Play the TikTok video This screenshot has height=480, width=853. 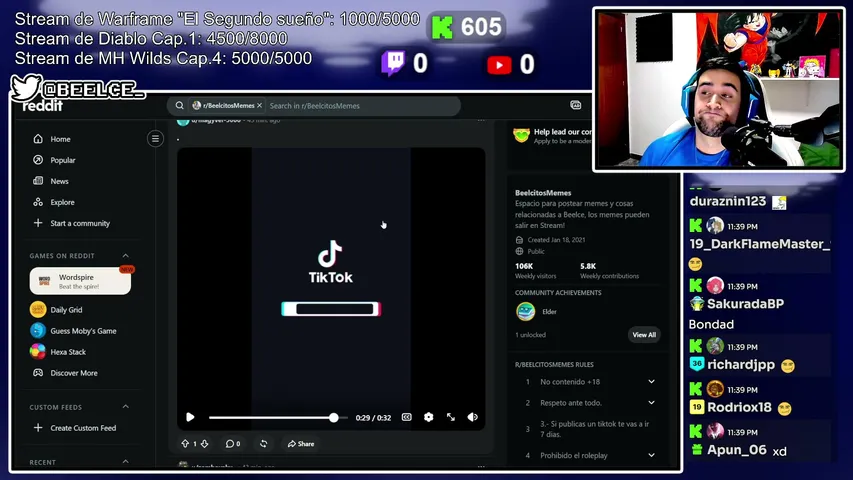tap(190, 417)
